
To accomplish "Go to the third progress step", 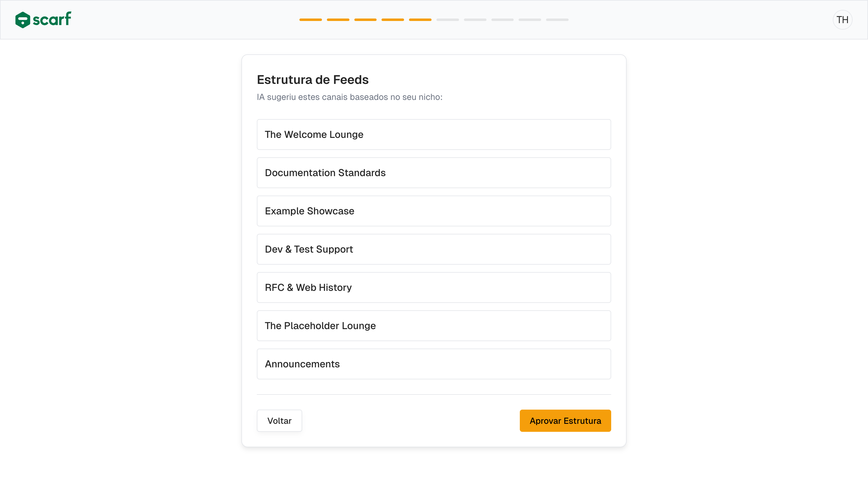I will 365,20.
